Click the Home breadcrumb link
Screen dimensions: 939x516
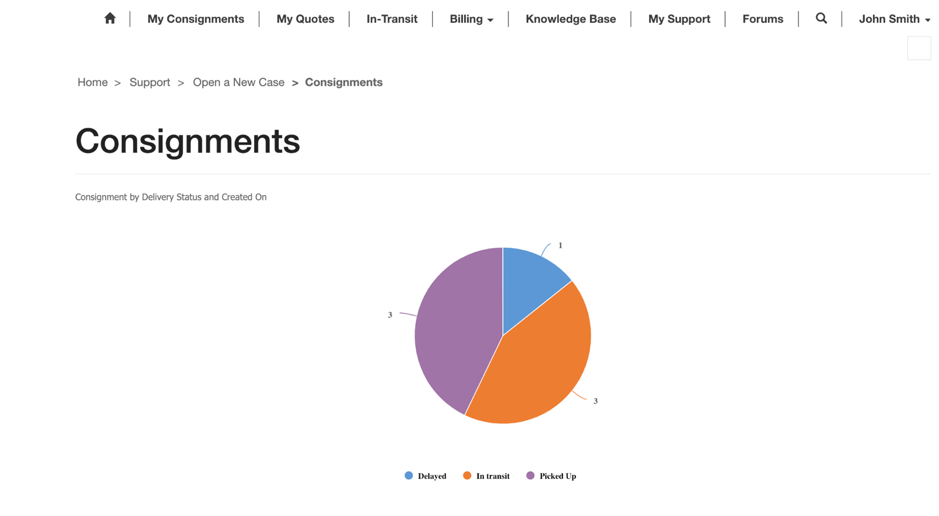[x=92, y=82]
